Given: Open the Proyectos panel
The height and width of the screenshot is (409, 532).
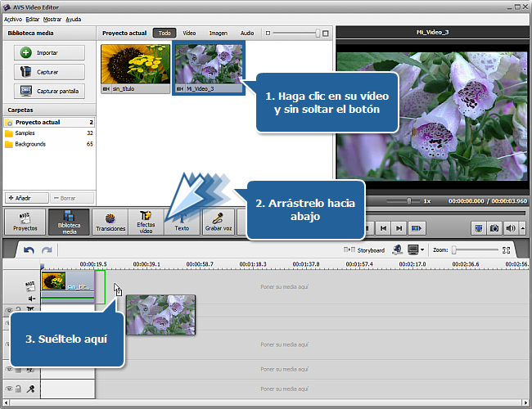Looking at the screenshot, I should (25, 221).
